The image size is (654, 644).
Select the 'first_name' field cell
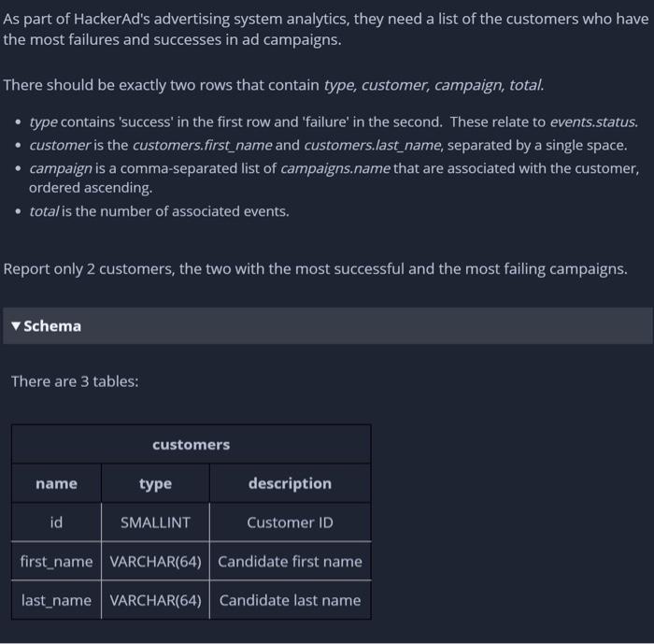[56, 562]
